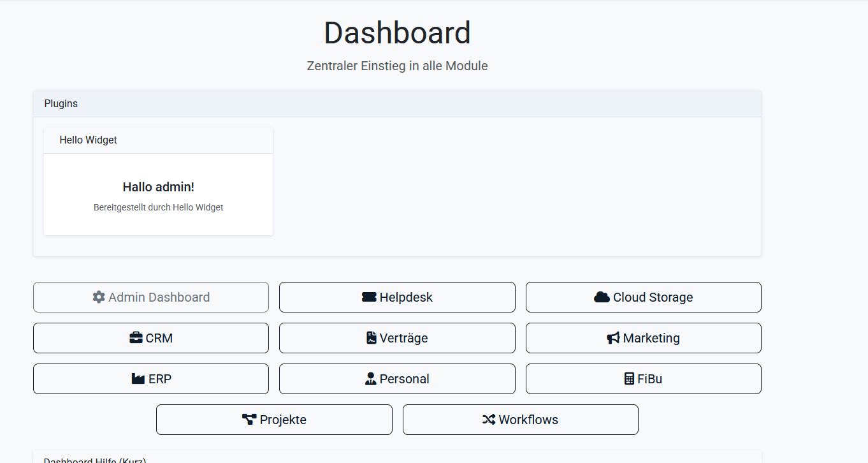Click the Admin Dashboard gear icon
Screen dimensions: 868x463
[99, 297]
